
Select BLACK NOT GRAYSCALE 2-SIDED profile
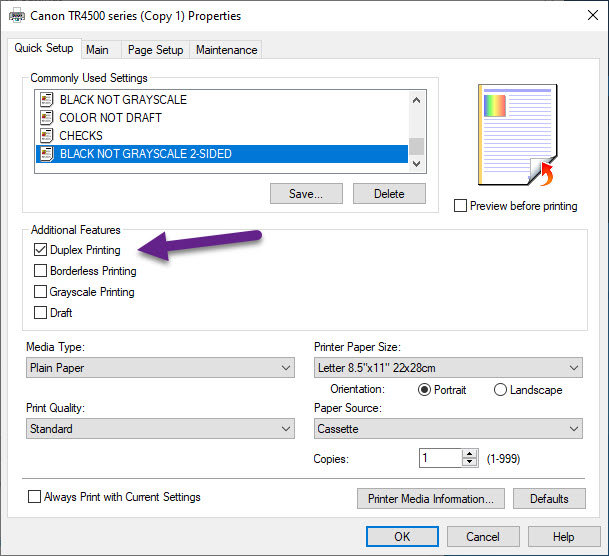coord(222,154)
